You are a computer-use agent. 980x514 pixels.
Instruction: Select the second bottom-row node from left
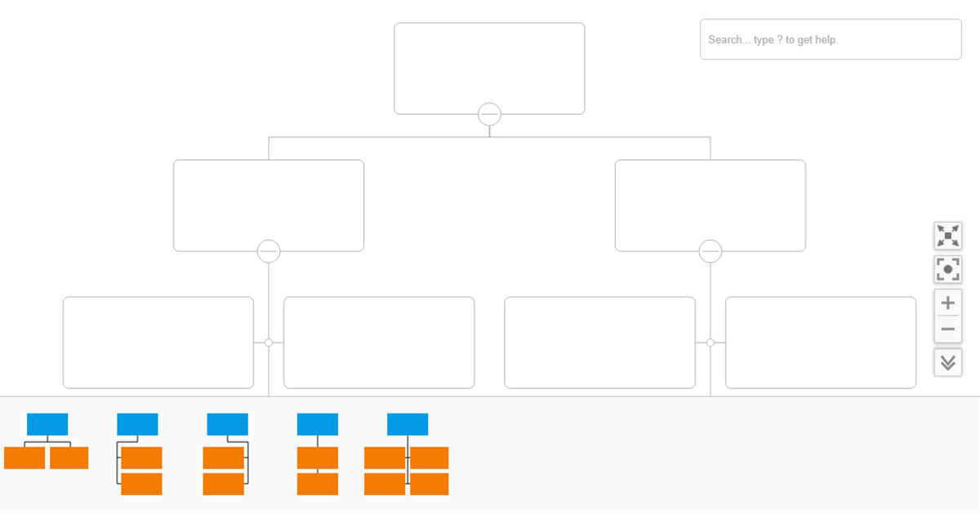pyautogui.click(x=379, y=342)
